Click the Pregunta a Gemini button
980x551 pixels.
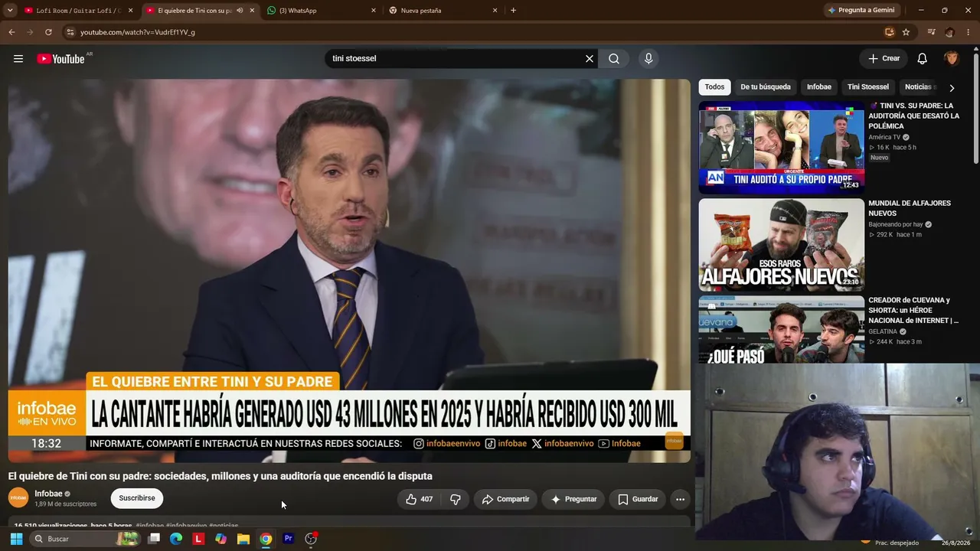pyautogui.click(x=861, y=11)
